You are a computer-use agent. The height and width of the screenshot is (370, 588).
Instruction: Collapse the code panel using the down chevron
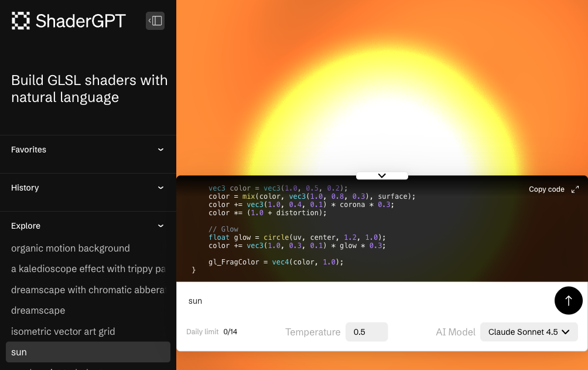coord(382,175)
